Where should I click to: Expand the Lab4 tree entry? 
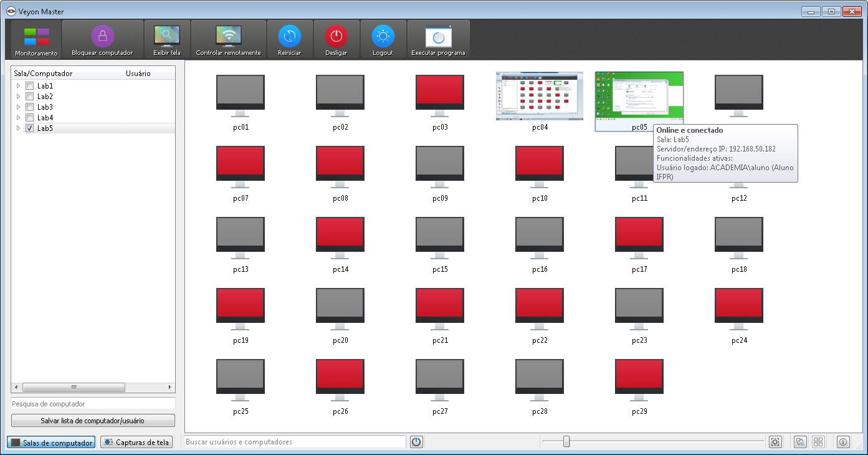[x=18, y=117]
